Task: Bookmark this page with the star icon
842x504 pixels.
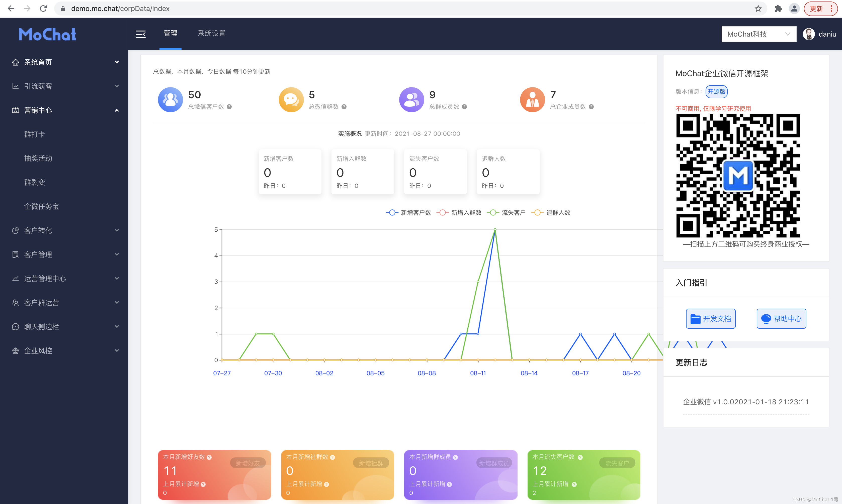Action: point(758,9)
